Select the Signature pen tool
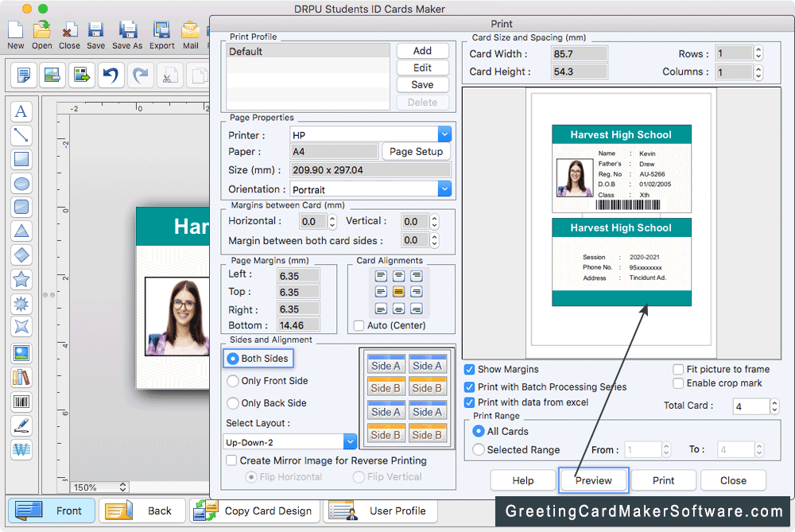 coord(21,426)
